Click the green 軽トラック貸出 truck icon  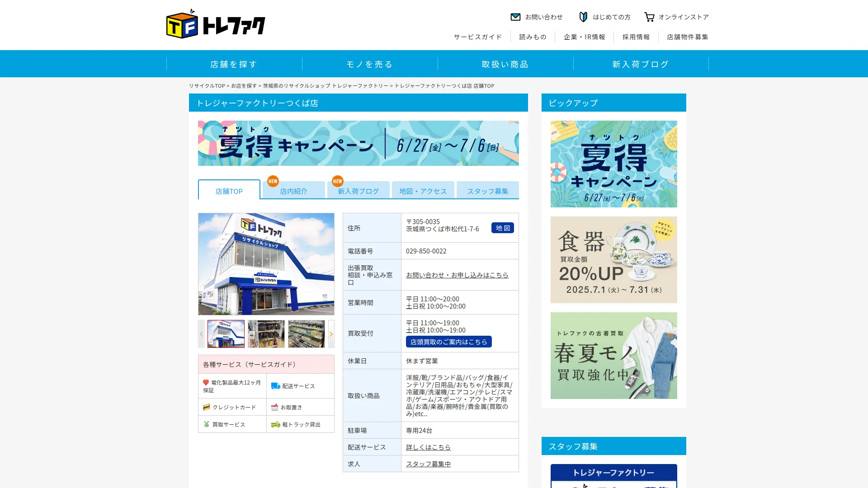tap(275, 424)
